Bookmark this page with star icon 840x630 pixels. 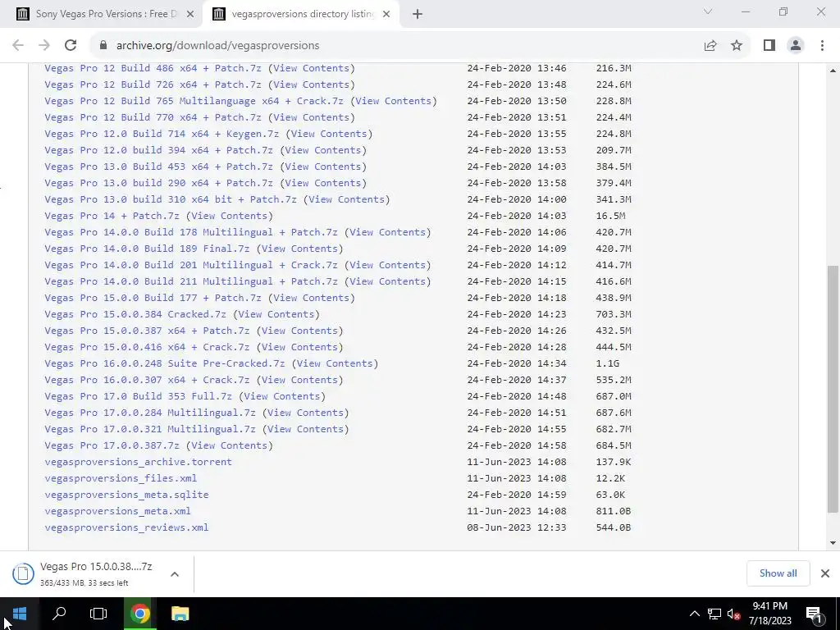(737, 46)
